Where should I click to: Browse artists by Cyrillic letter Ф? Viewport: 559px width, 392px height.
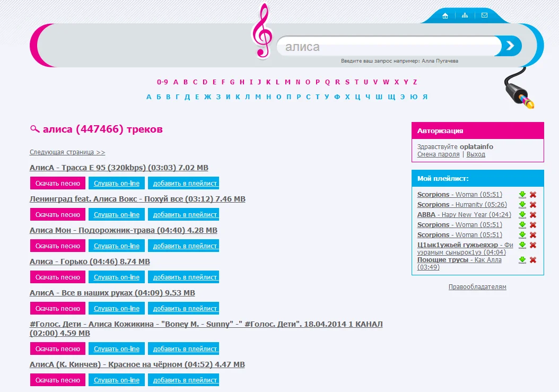(337, 97)
